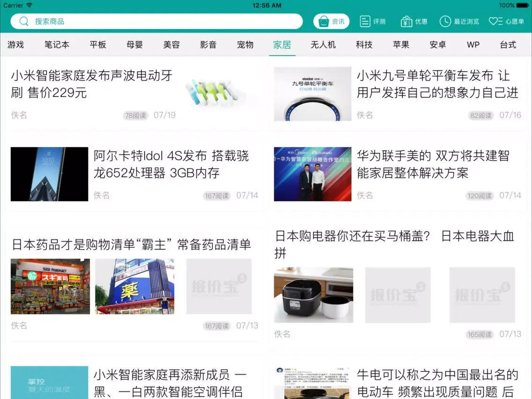Switch to the 苹果 tab

[401, 44]
